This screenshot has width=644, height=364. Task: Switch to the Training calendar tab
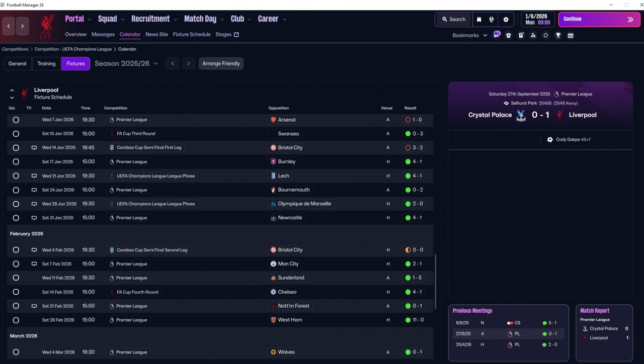46,64
